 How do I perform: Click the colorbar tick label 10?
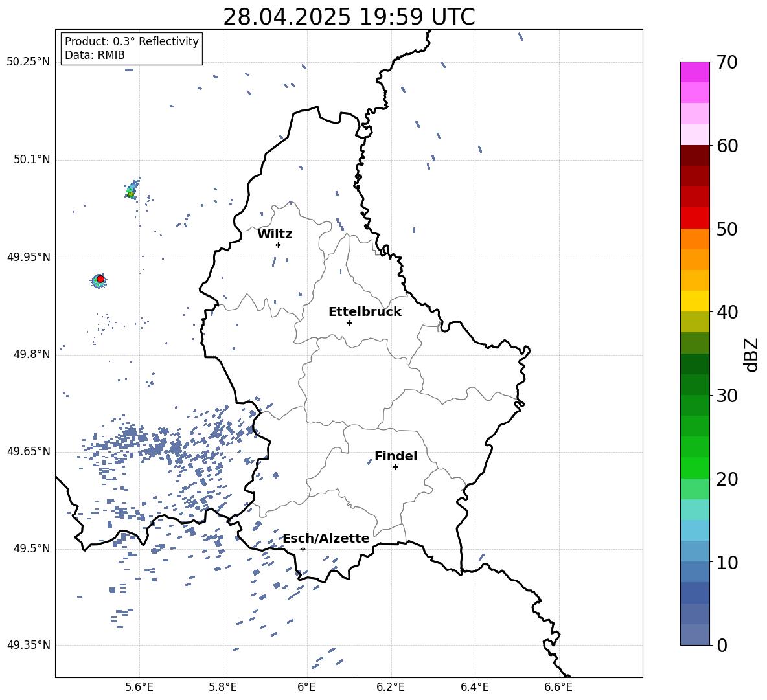tap(727, 563)
